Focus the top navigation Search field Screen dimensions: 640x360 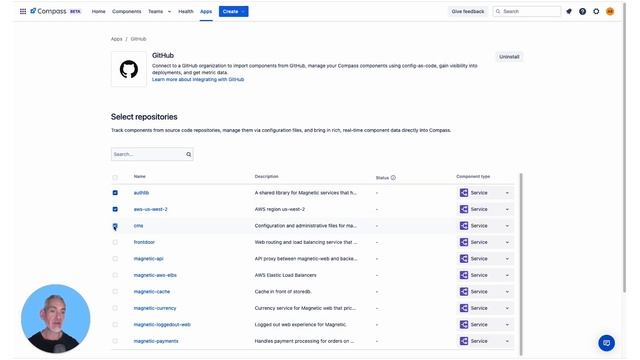pos(527,11)
